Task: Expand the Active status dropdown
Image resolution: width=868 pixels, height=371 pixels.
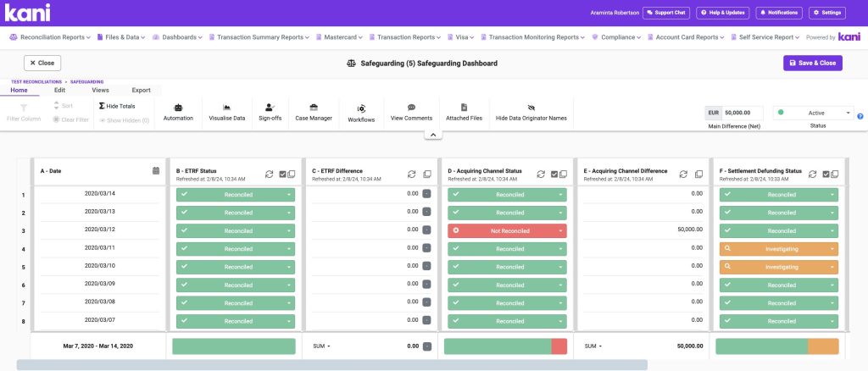Action: tap(814, 113)
